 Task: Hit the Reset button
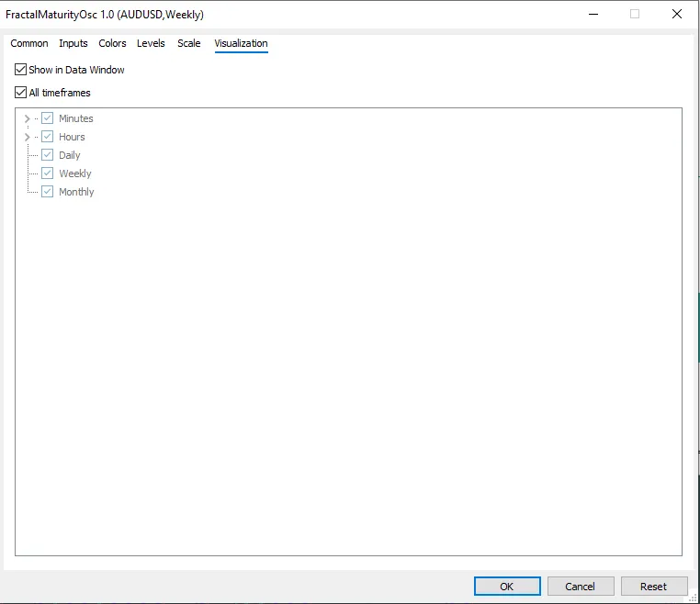click(654, 586)
